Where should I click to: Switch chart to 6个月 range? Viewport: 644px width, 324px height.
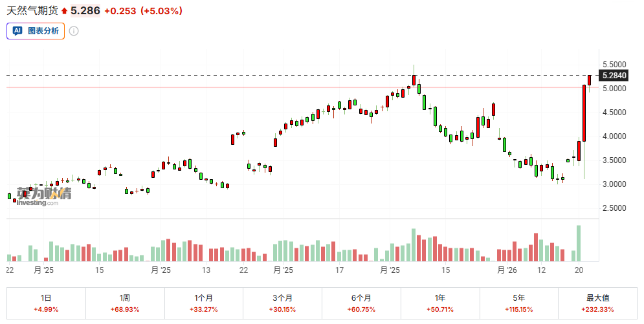[362, 303]
